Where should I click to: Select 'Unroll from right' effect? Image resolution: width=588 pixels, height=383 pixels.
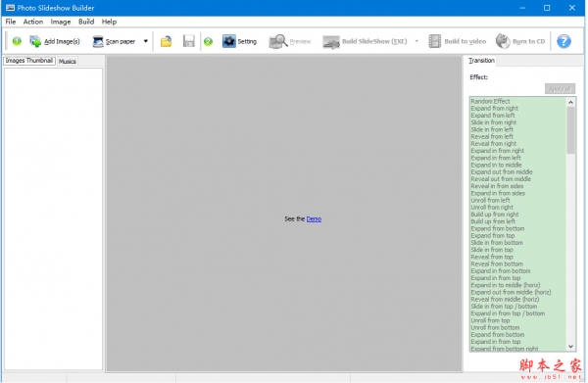point(492,208)
